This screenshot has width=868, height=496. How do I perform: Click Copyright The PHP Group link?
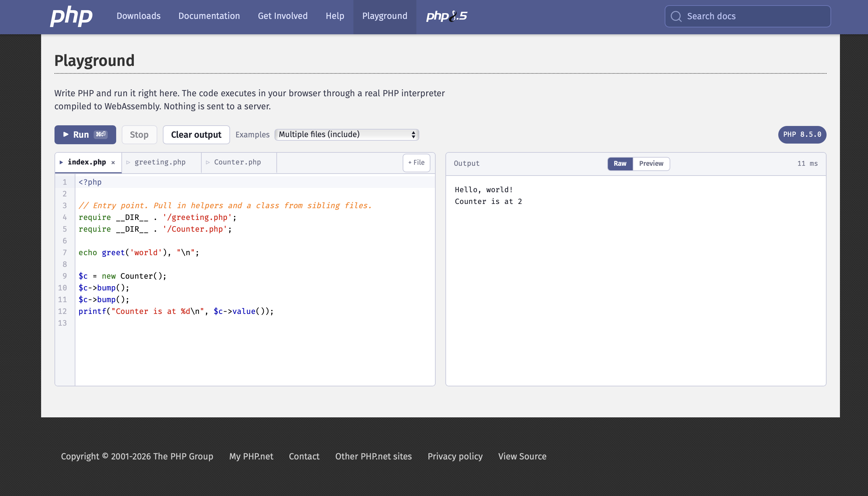pos(137,456)
